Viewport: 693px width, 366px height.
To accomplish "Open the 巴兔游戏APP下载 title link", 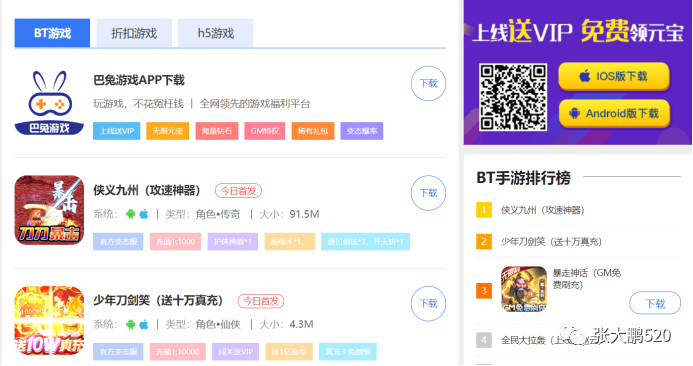I will 139,80.
